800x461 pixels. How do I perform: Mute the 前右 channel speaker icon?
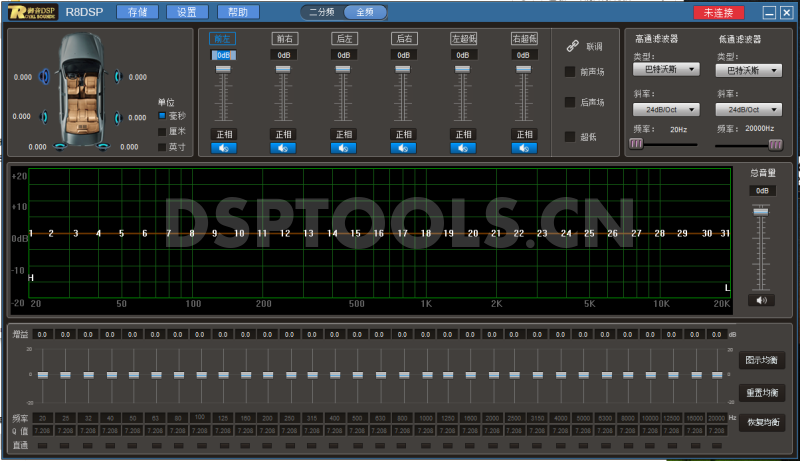283,148
